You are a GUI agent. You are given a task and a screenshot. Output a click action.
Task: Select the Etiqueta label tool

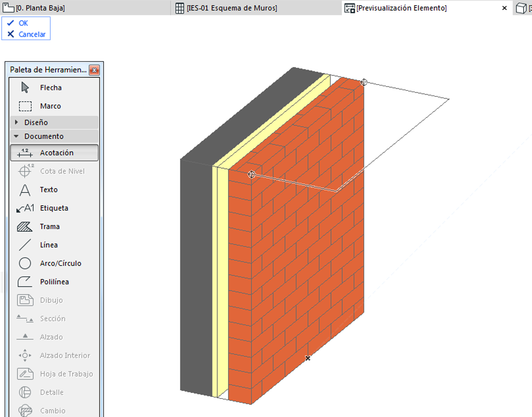[54, 208]
